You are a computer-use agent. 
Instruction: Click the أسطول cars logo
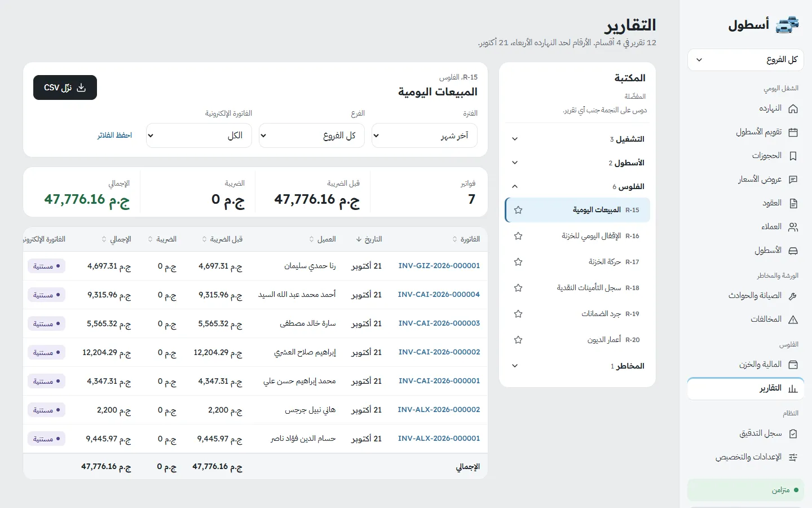[x=788, y=25]
